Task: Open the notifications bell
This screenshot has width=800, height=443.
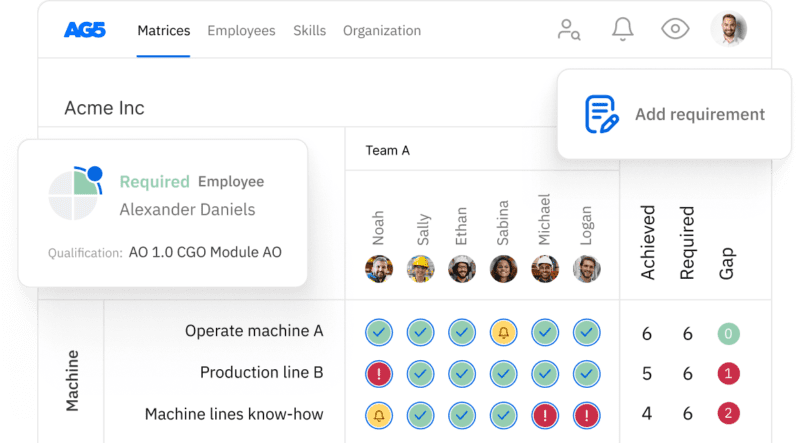Action: 623,30
